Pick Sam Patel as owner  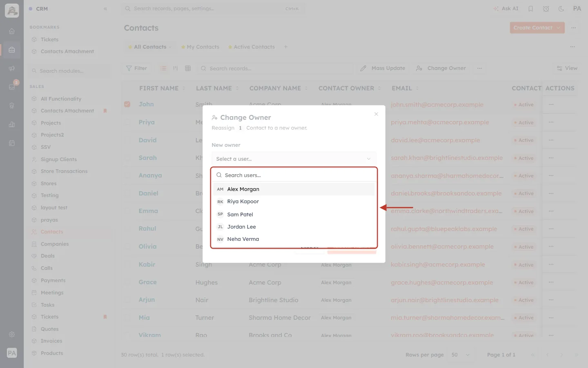click(x=294, y=214)
